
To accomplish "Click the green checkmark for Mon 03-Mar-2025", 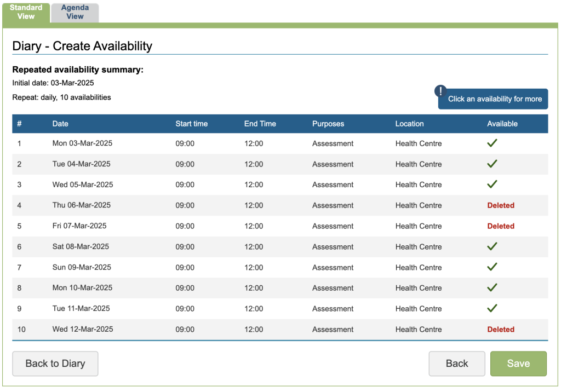I will pyautogui.click(x=492, y=143).
